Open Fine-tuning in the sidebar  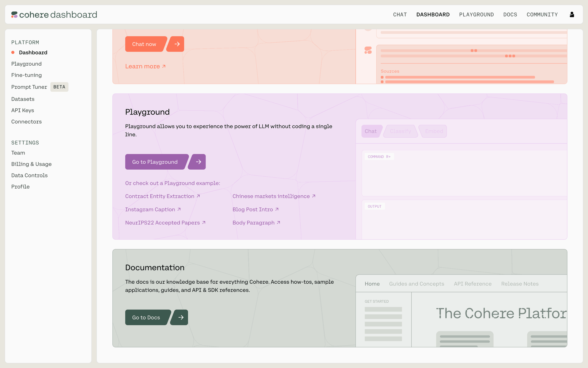pos(26,75)
